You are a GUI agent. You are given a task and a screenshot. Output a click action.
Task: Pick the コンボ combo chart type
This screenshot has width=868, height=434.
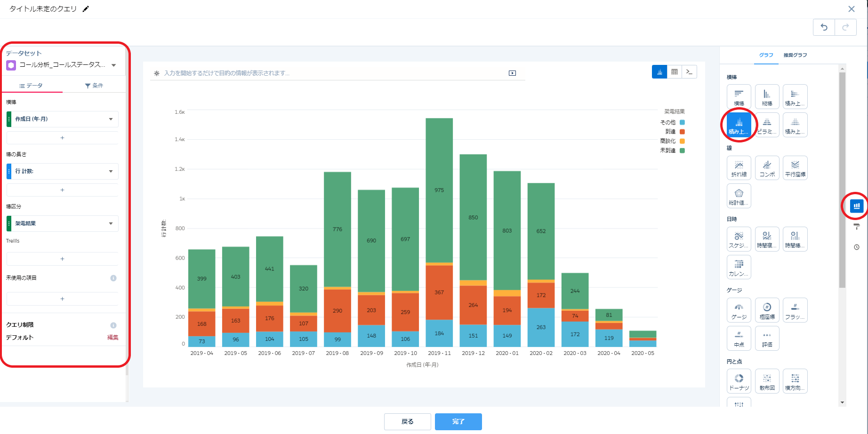pyautogui.click(x=767, y=167)
